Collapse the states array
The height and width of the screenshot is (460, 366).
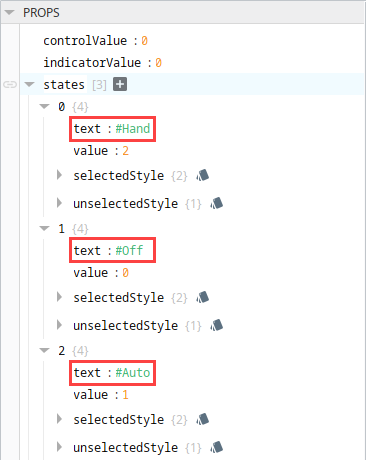pyautogui.click(x=30, y=84)
